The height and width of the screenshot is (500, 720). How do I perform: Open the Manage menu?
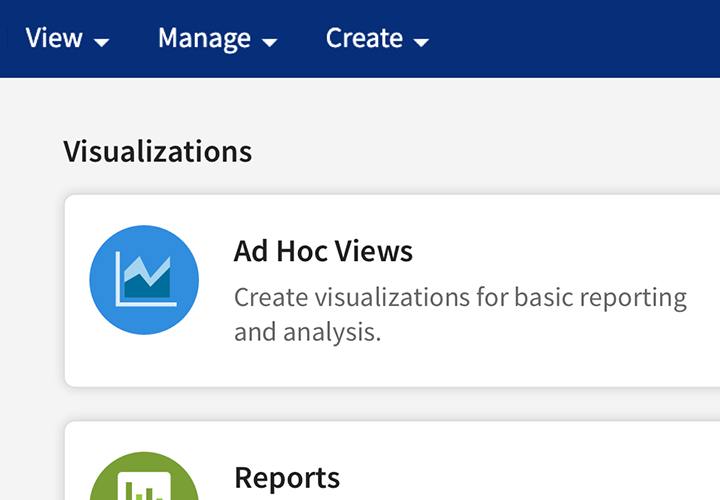(205, 38)
